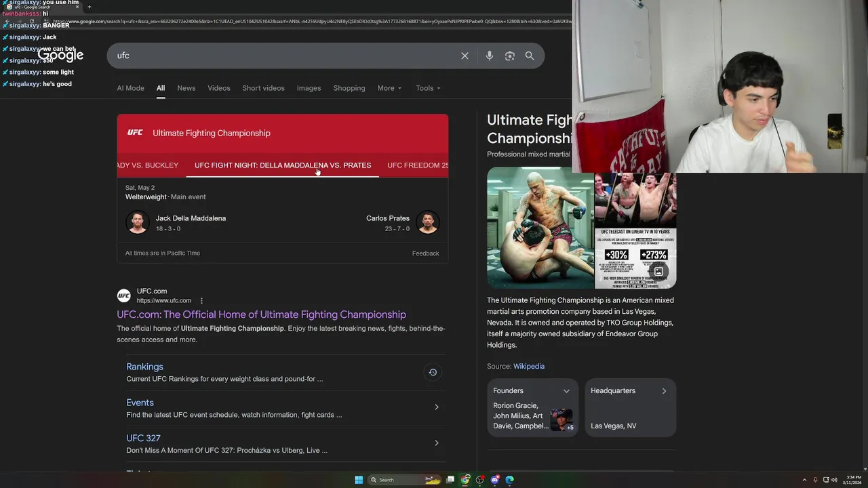Open the Events sitelink
The height and width of the screenshot is (488, 868).
(140, 403)
